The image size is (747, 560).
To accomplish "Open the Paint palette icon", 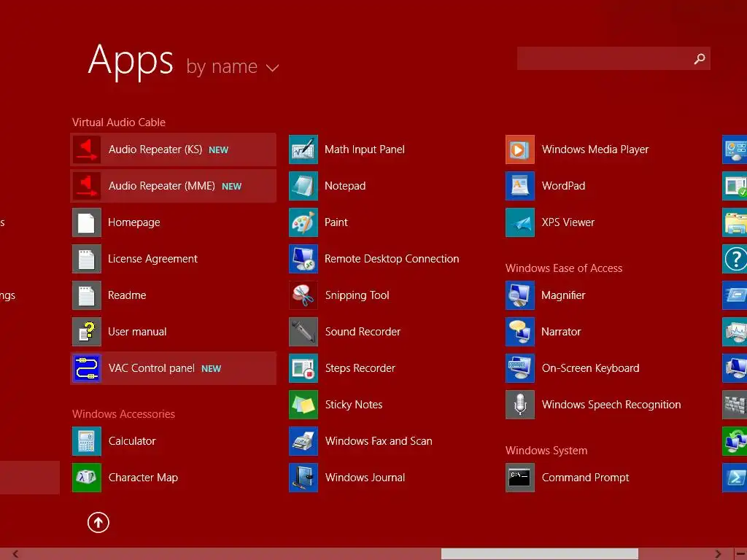I will coord(303,222).
